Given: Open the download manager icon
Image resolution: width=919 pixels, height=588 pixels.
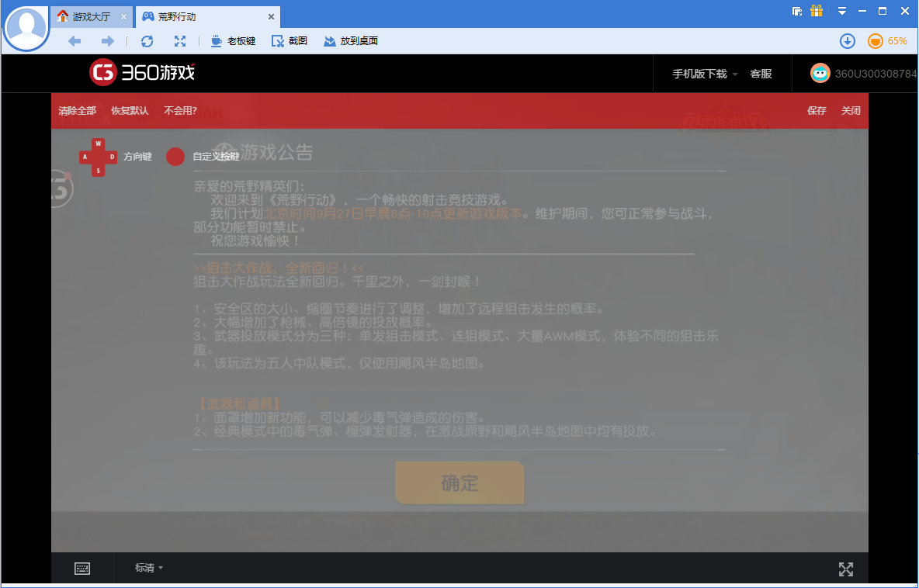Looking at the screenshot, I should 848,41.
